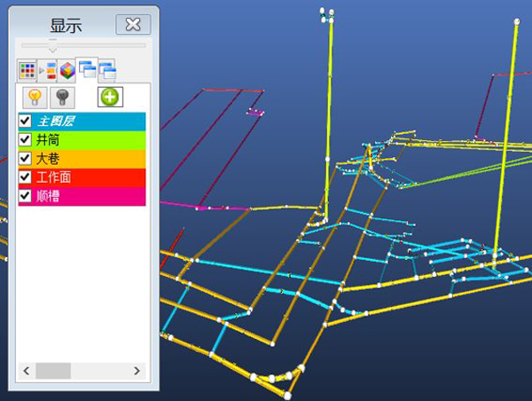Click the panel transparency slider handle

tap(53, 45)
